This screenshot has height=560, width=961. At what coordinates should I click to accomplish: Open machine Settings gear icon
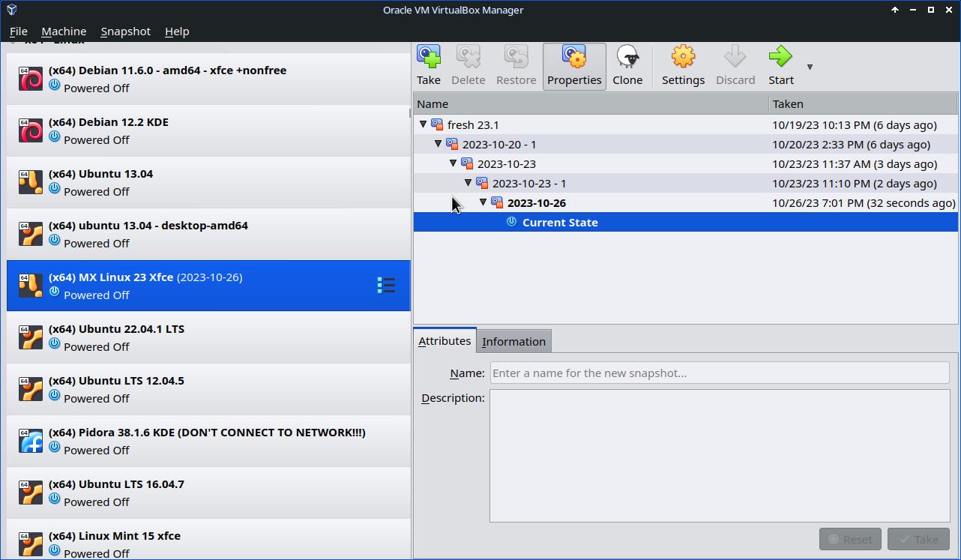pos(683,57)
